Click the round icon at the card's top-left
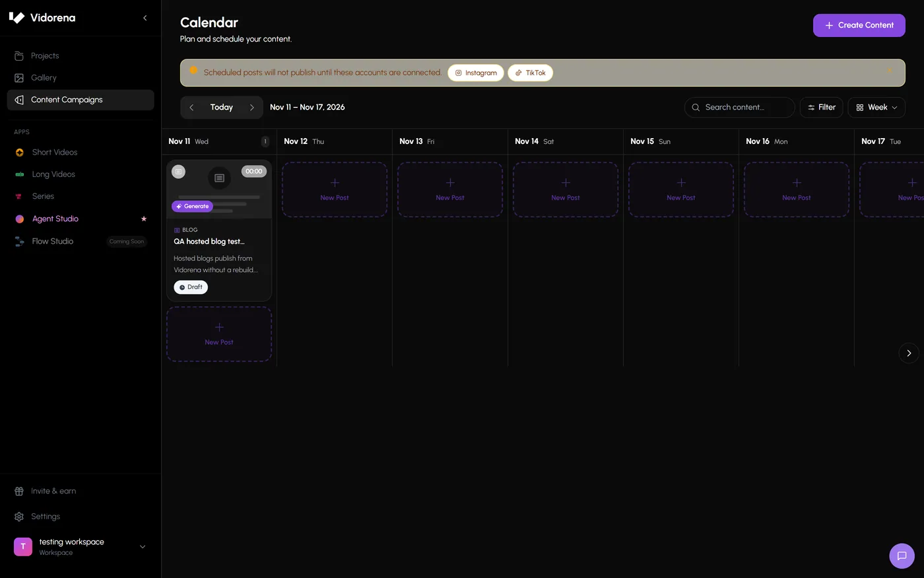The height and width of the screenshot is (578, 924). click(178, 172)
